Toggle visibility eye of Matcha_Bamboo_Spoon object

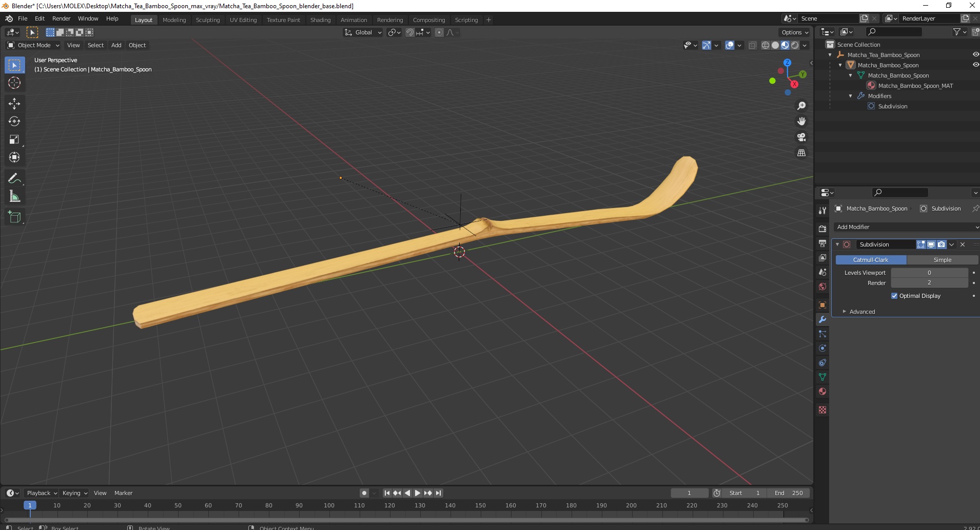975,65
